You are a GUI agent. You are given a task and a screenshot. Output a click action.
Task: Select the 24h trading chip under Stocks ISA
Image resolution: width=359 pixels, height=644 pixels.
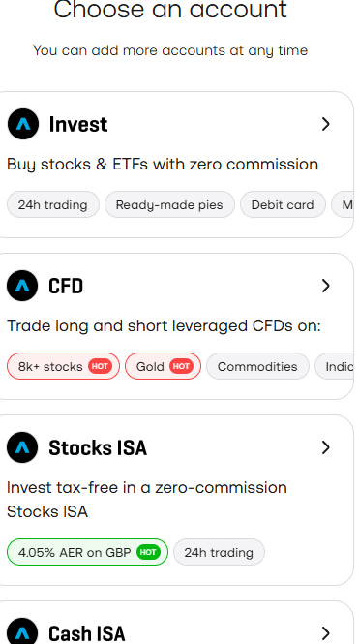pos(219,552)
